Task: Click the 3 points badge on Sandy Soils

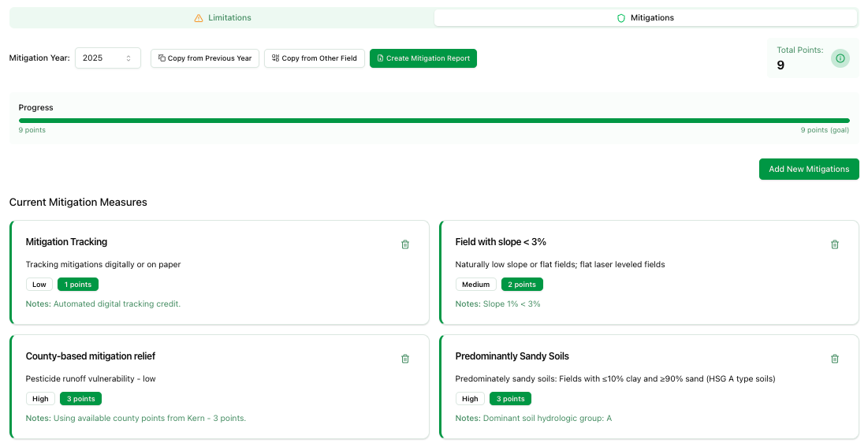Action: coord(510,399)
